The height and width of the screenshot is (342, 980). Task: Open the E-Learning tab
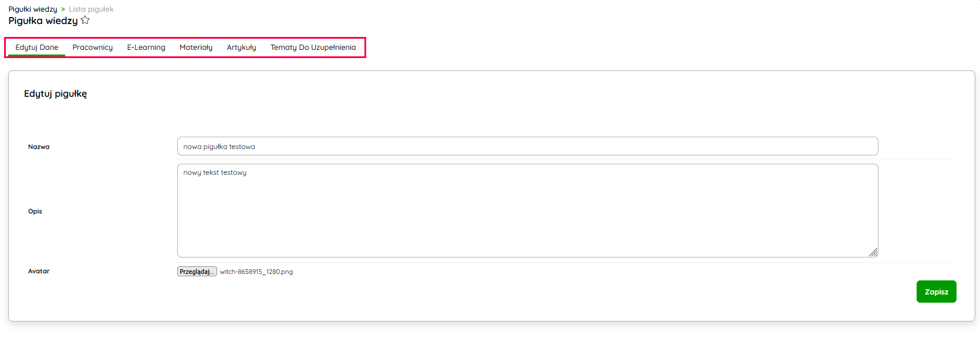tap(146, 48)
